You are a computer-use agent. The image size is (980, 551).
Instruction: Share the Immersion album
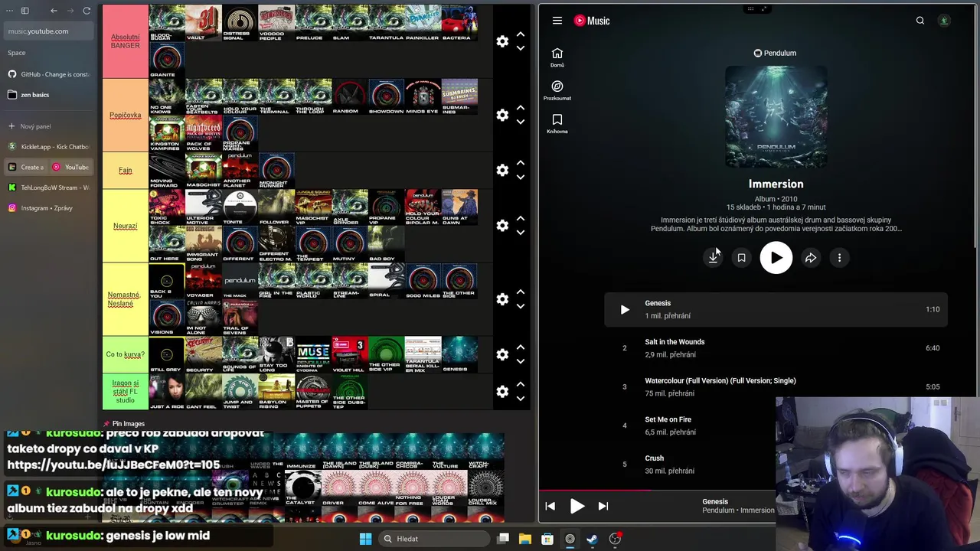(x=811, y=258)
